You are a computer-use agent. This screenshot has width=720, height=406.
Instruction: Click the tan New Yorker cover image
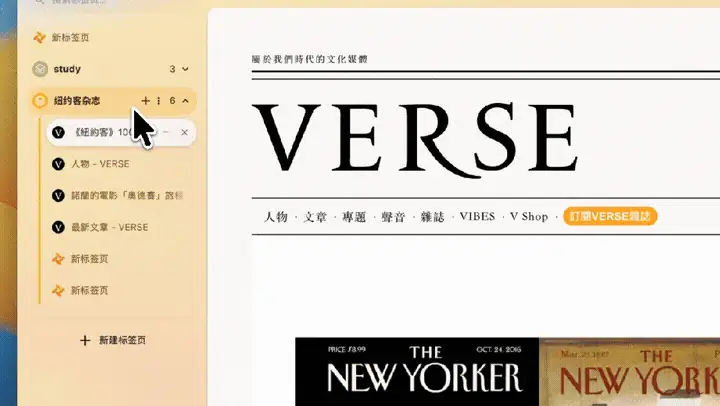point(630,372)
